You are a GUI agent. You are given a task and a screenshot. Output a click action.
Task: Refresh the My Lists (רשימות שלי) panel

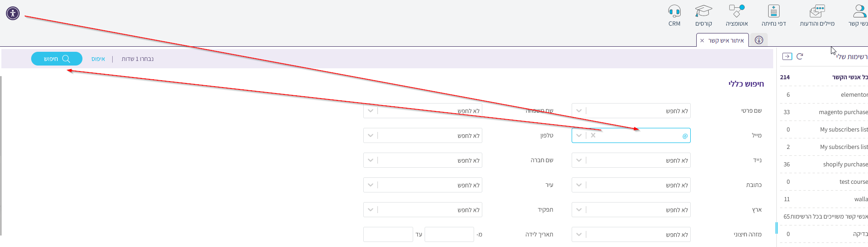tap(800, 56)
